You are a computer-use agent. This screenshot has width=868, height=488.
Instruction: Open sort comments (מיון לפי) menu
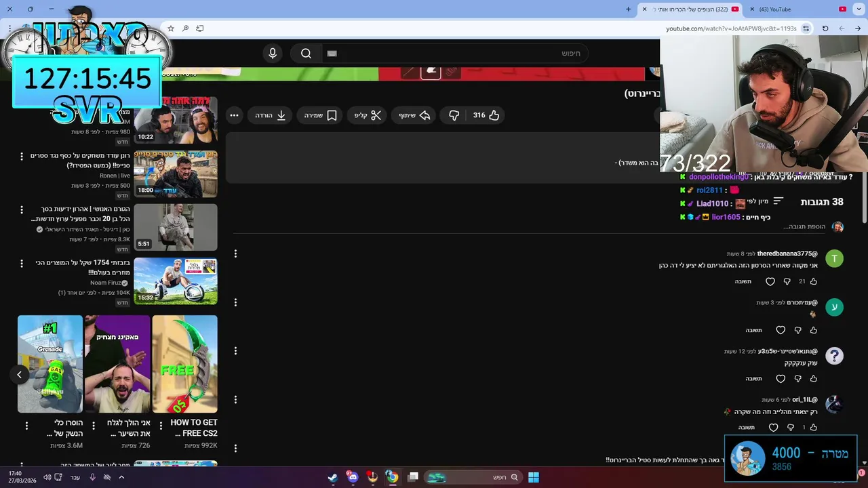click(765, 202)
